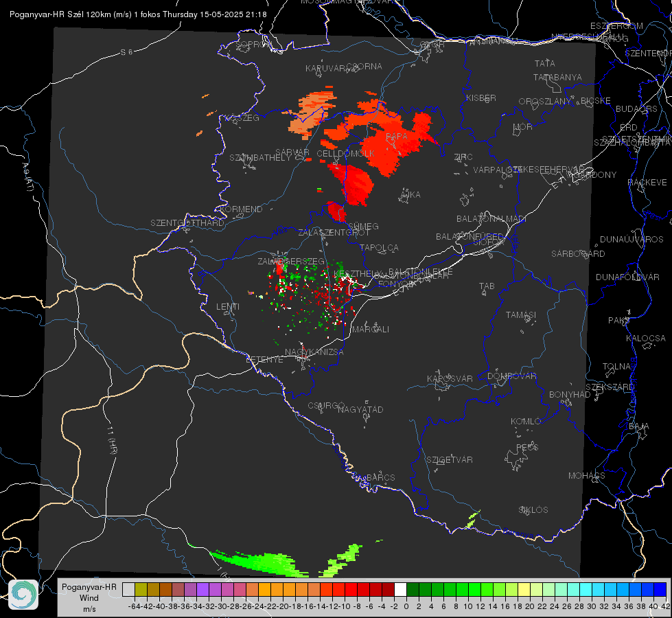This screenshot has height=618, width=672.
Task: Click the TAB town label
Action: tap(487, 286)
